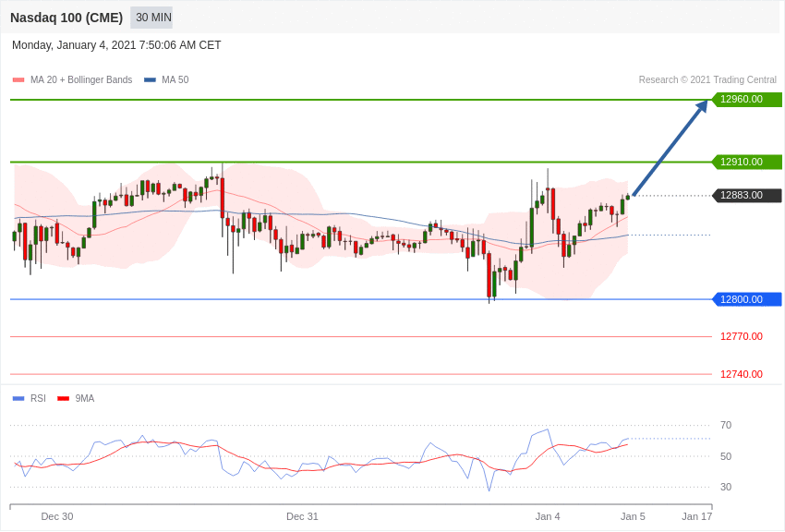Click the 12800.00 blue pivot label

746,299
